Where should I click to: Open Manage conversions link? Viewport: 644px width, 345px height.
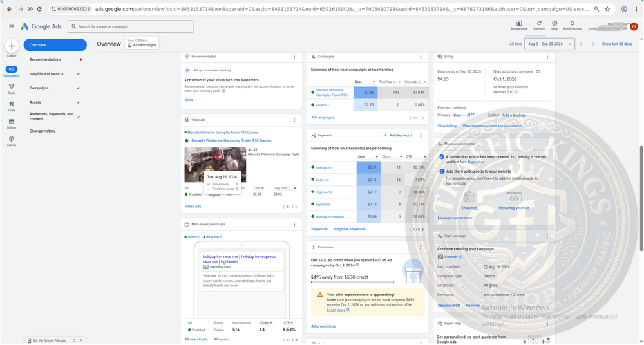click(455, 218)
